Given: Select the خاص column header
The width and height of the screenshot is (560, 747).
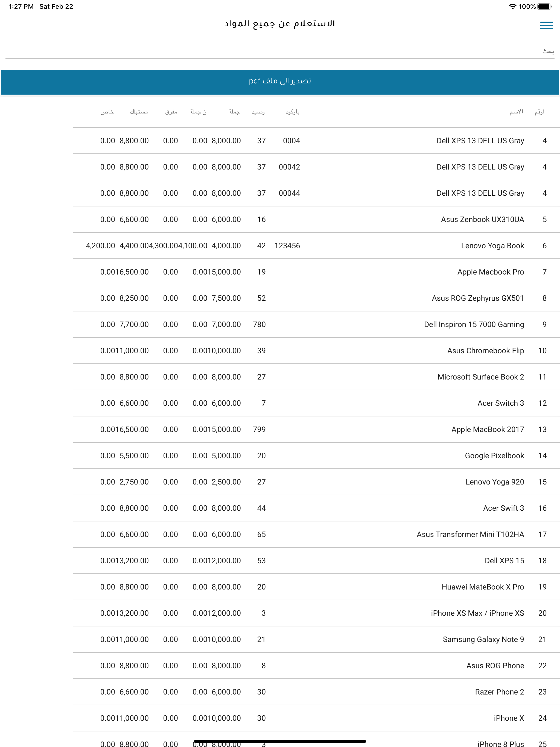Looking at the screenshot, I should coord(107,112).
